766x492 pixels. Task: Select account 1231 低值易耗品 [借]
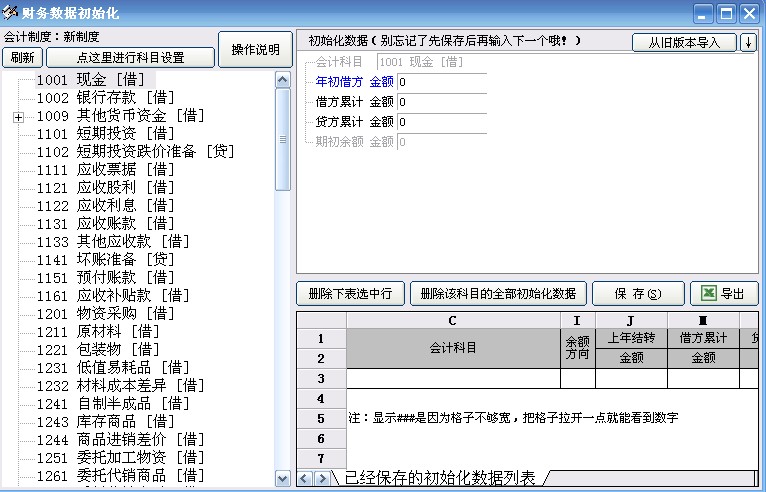(x=113, y=368)
